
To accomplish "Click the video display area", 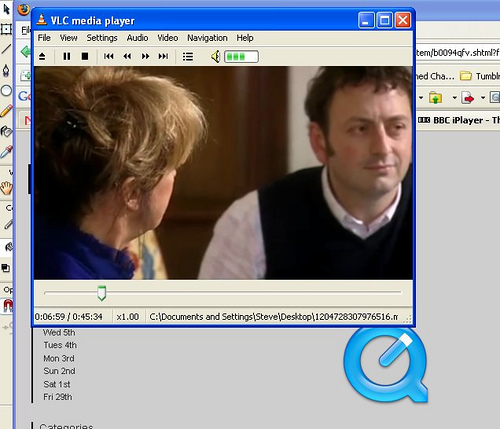I will point(223,173).
